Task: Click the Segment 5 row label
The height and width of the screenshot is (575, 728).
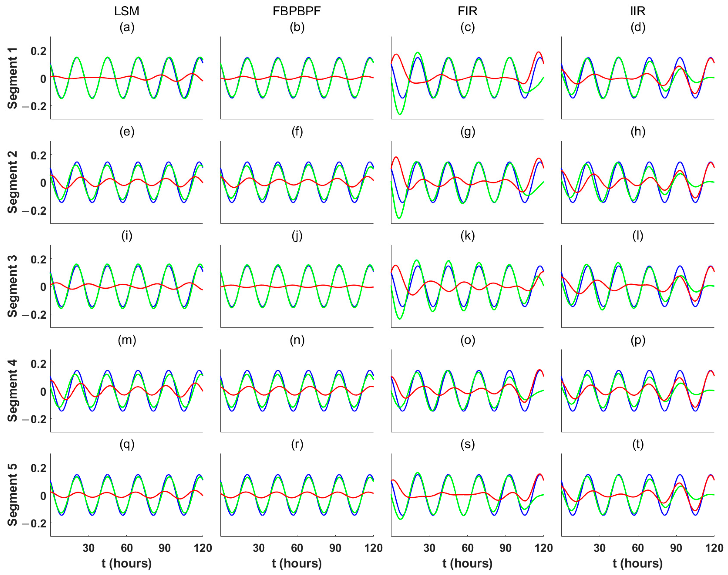Action: [12, 495]
